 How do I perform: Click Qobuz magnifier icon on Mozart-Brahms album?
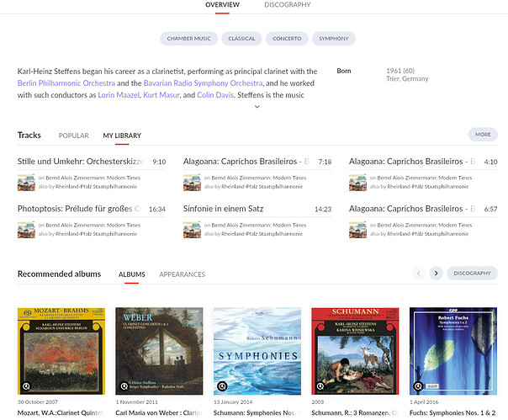click(27, 386)
